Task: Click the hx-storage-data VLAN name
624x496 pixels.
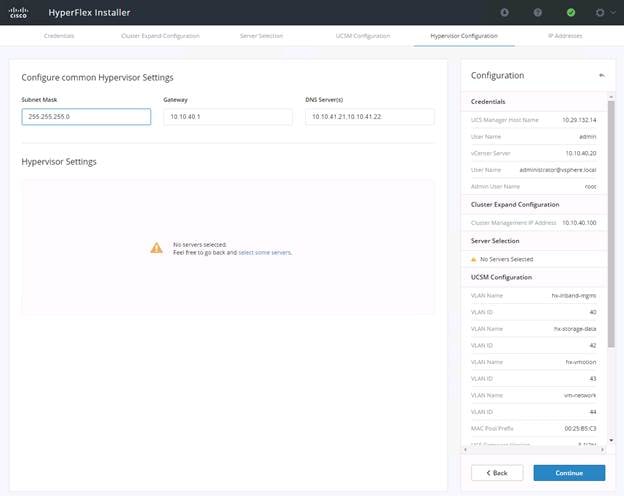Action: coord(575,329)
